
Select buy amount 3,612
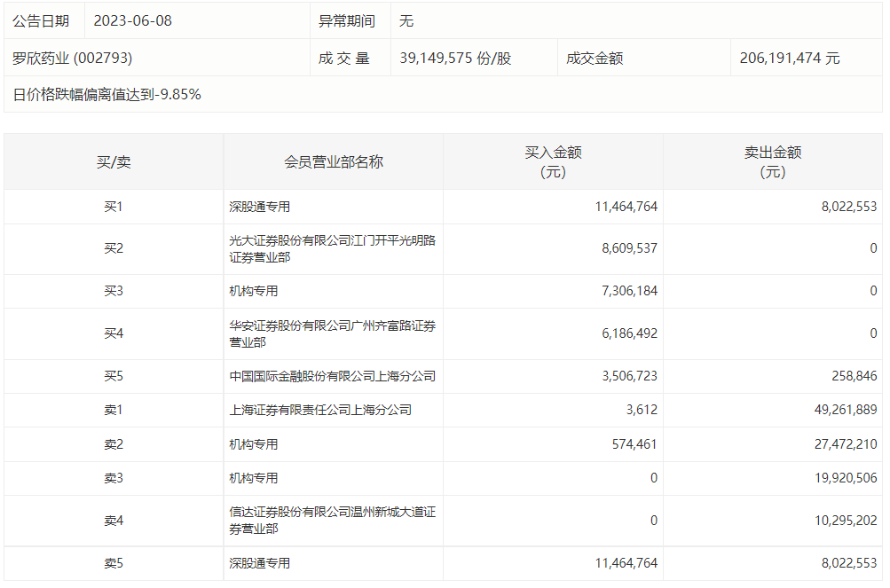click(642, 410)
